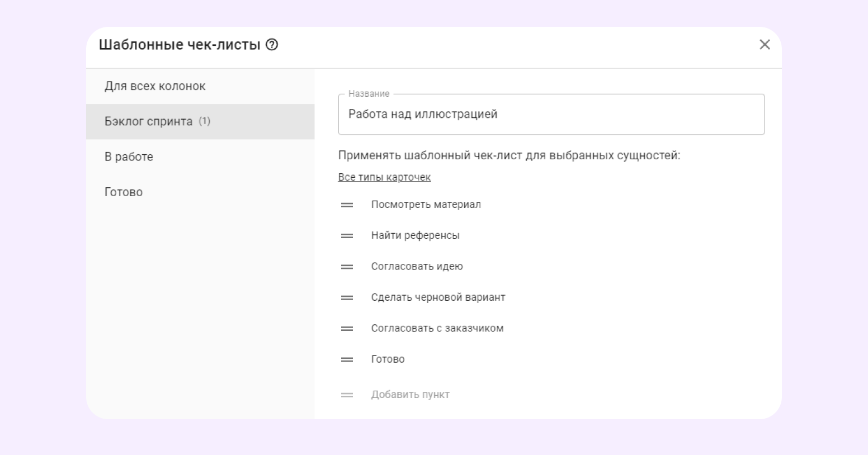The width and height of the screenshot is (868, 455).
Task: Select the Найти референсы item text
Action: coord(415,235)
